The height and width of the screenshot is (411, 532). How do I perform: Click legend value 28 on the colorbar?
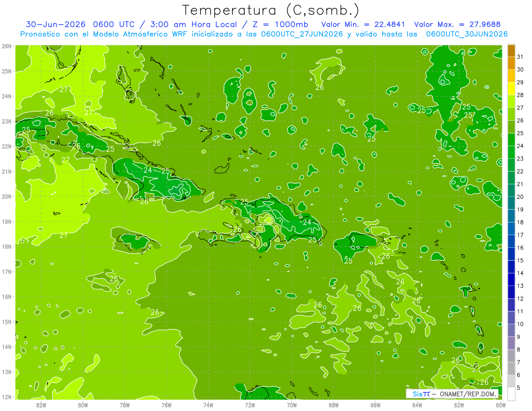tap(520, 95)
